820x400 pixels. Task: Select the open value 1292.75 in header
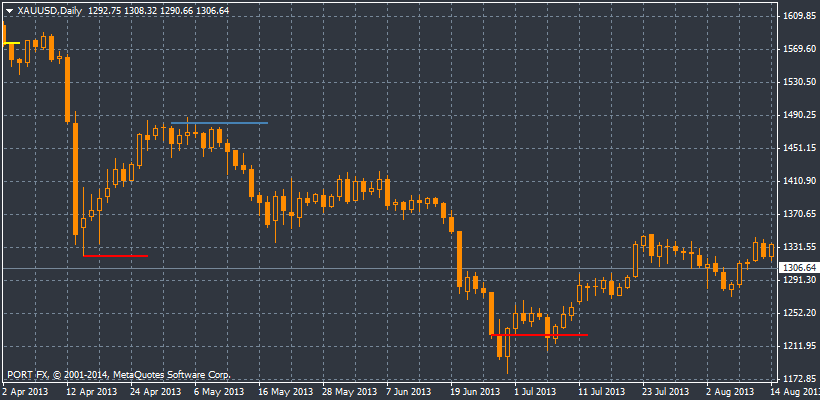pyautogui.click(x=105, y=10)
